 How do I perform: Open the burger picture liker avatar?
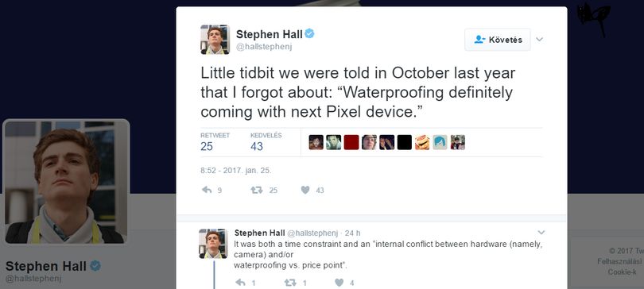[x=422, y=142]
